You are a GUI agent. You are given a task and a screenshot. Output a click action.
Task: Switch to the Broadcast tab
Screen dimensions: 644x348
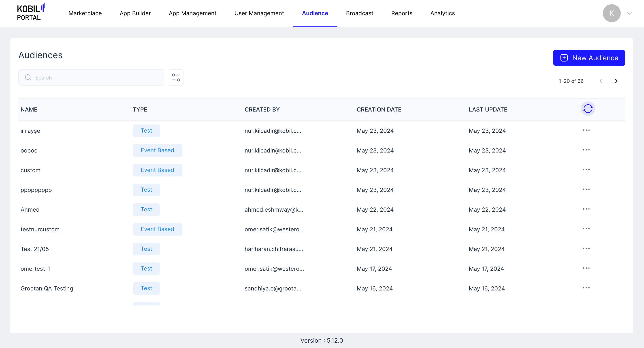(360, 13)
